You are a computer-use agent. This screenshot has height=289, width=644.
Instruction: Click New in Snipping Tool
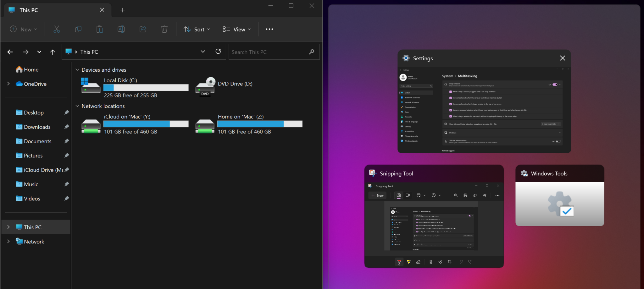click(377, 195)
